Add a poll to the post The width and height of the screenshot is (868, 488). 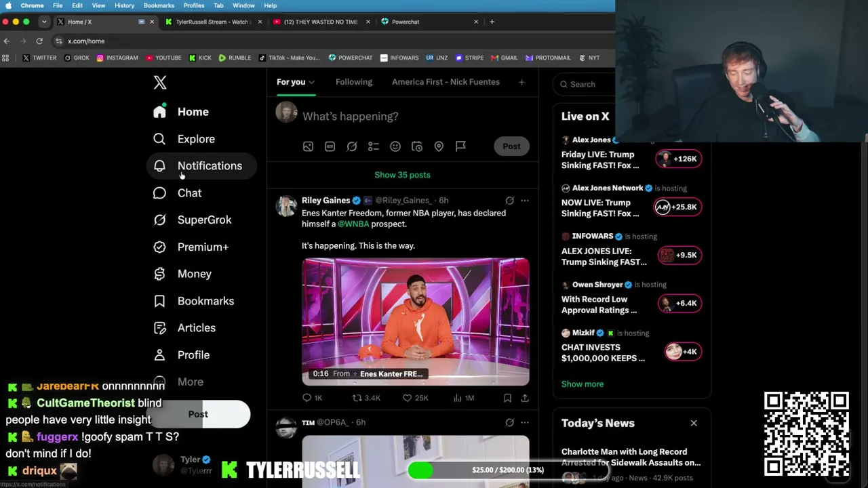pyautogui.click(x=373, y=146)
